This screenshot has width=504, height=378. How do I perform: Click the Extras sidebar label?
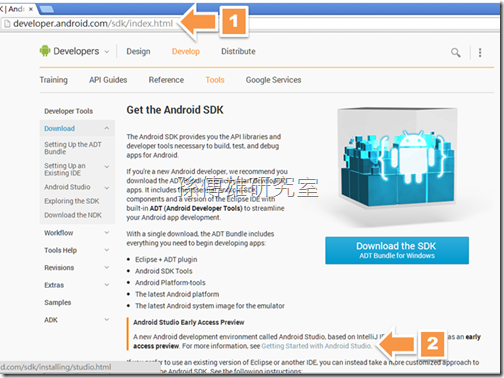click(x=54, y=285)
